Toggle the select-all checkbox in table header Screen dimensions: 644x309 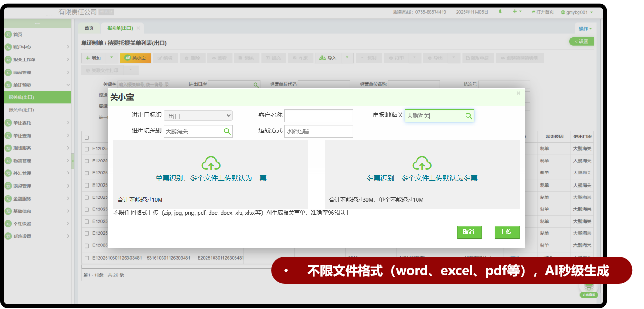pos(87,137)
